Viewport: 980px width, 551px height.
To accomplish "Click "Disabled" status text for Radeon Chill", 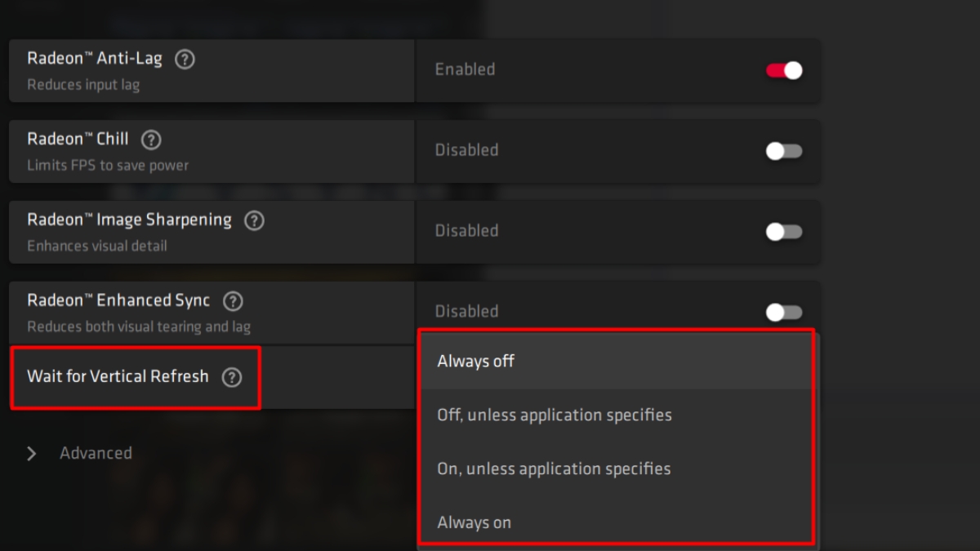I will (467, 150).
